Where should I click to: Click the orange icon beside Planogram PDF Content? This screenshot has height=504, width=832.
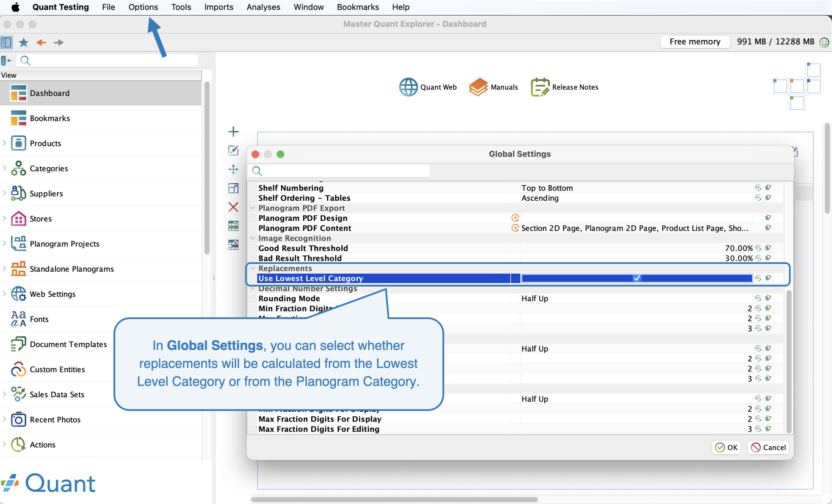pyautogui.click(x=515, y=228)
